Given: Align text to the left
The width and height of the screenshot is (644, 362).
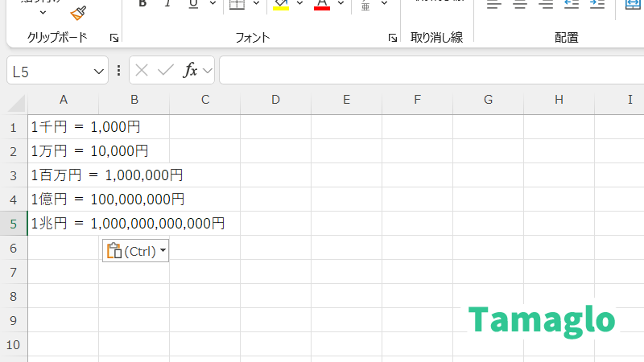Looking at the screenshot, I should click(493, 5).
